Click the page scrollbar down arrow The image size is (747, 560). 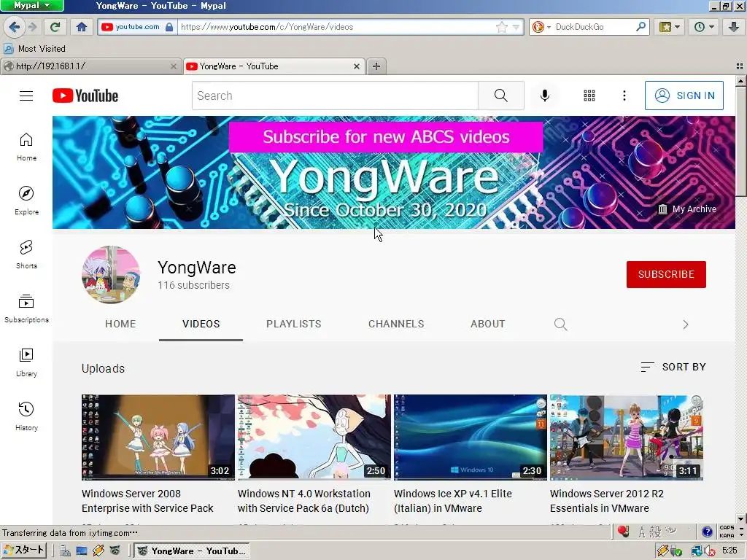[x=741, y=519]
